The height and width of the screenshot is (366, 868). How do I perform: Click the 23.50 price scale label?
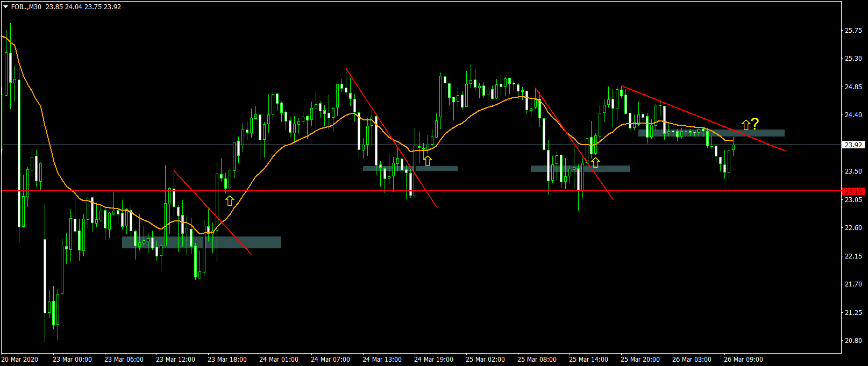pos(853,171)
